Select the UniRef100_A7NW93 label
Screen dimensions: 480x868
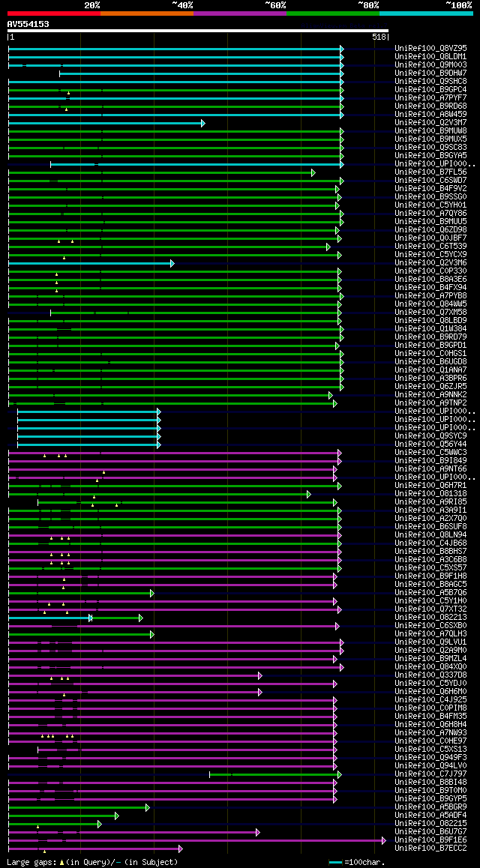[430, 734]
